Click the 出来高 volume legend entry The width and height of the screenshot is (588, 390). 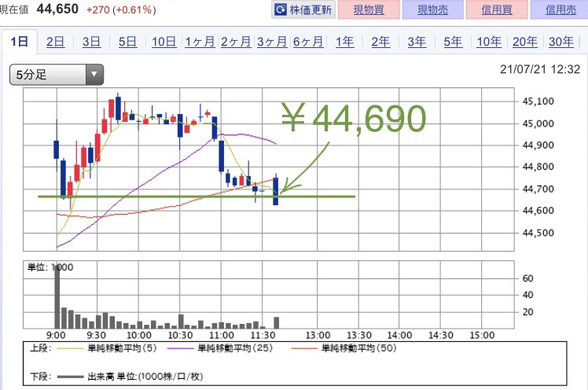tap(130, 377)
